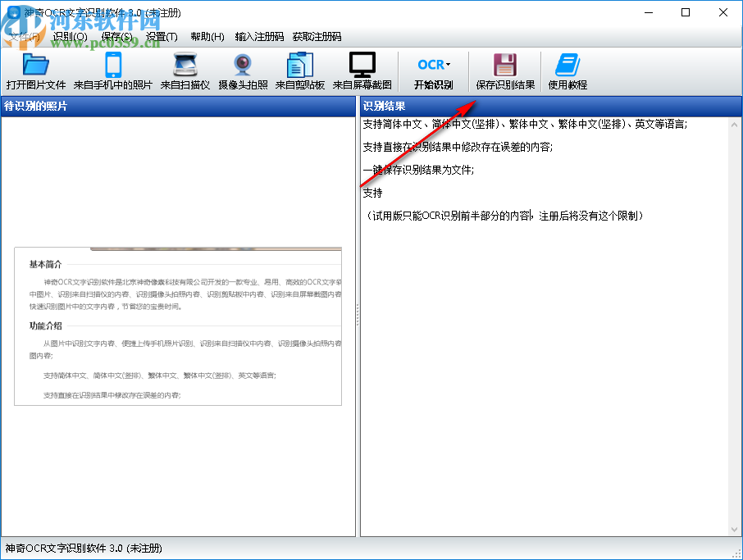Click the 识别结果 panel header
This screenshot has width=743, height=560.
tap(550, 106)
